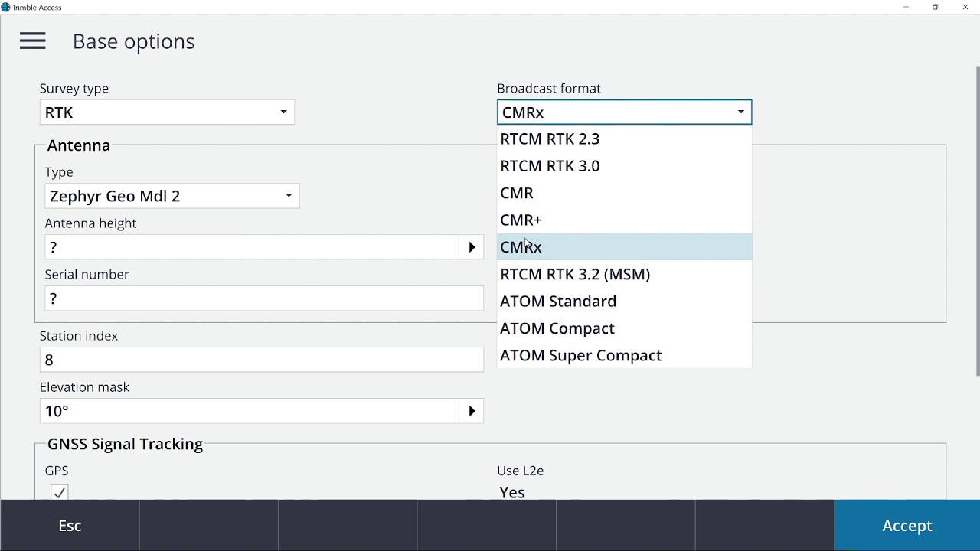The image size is (980, 551).
Task: Click the Base options title
Action: click(134, 41)
